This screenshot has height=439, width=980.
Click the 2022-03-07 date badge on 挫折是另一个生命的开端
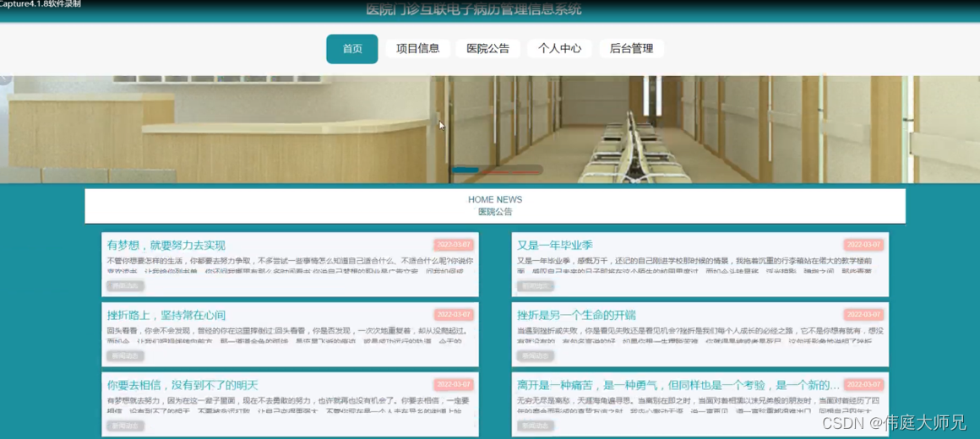(x=863, y=315)
